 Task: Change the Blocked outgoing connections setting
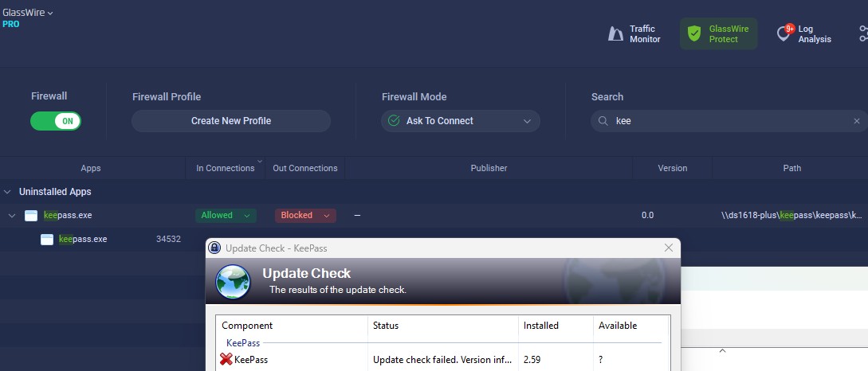[305, 215]
